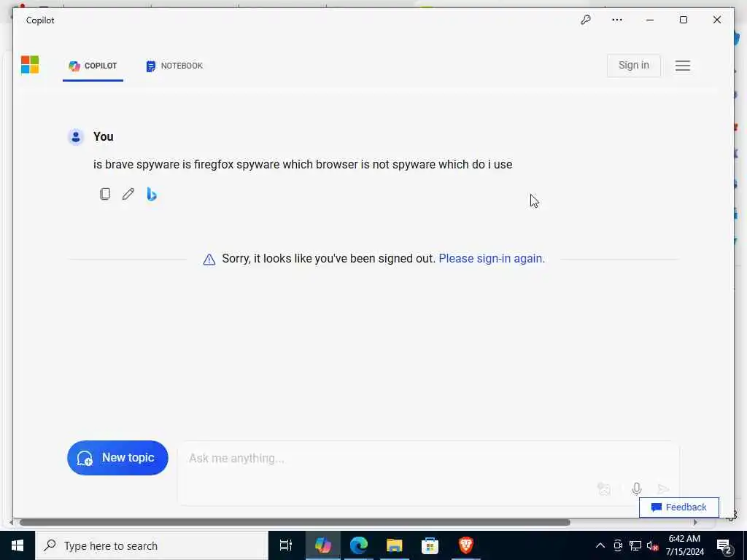
Task: Click the horizontal scrollbar thumb
Action: (x=295, y=522)
